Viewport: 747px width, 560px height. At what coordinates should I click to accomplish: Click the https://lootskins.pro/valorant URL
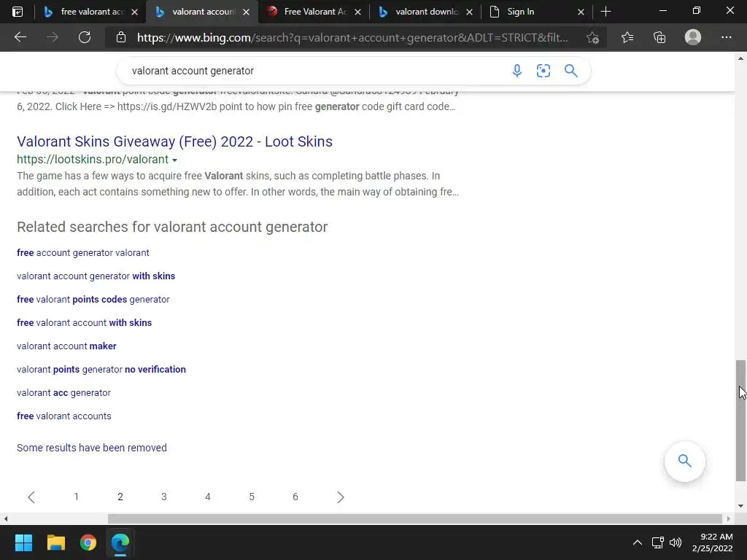[93, 160]
